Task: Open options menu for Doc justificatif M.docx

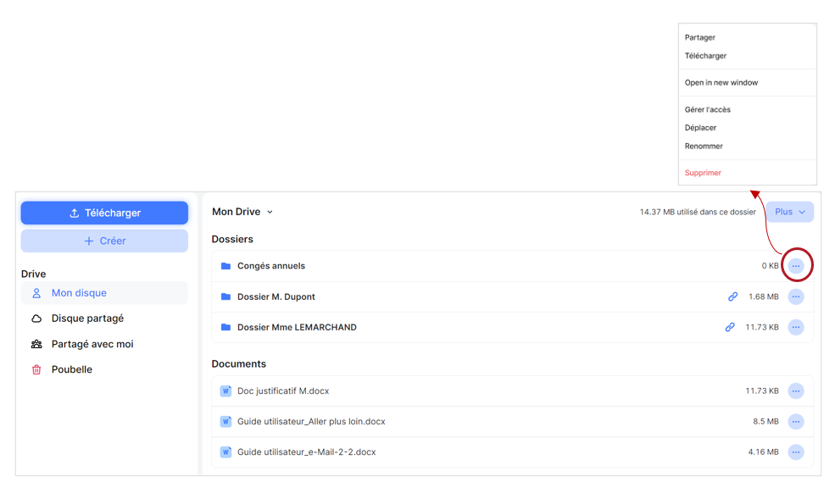Action: click(796, 391)
